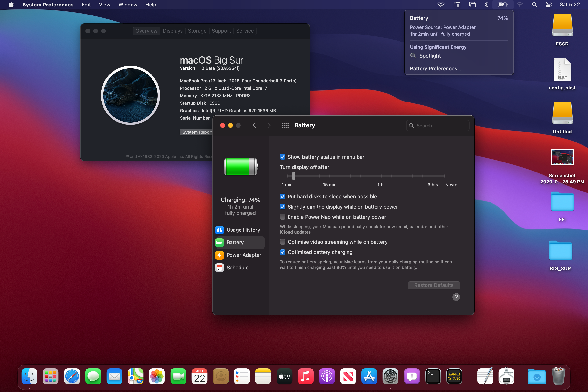Image resolution: width=588 pixels, height=392 pixels.
Task: Click the Search field in Battery window
Action: pyautogui.click(x=438, y=125)
